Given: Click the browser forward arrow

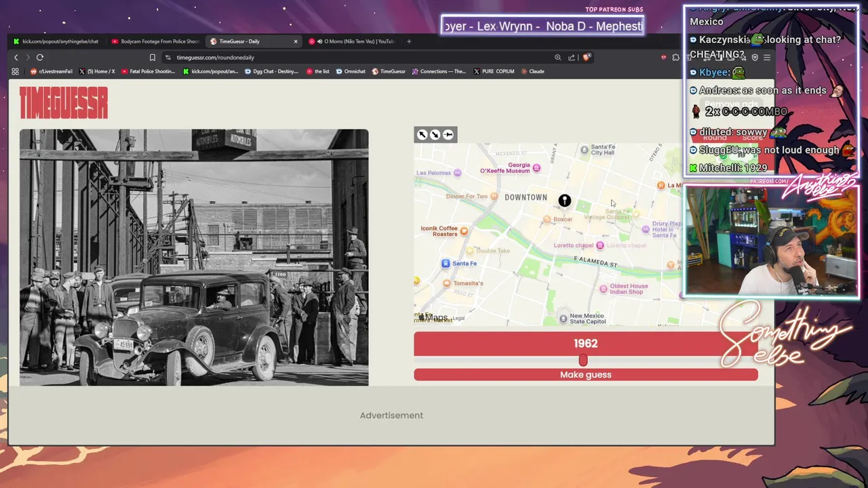Looking at the screenshot, I should 28,58.
